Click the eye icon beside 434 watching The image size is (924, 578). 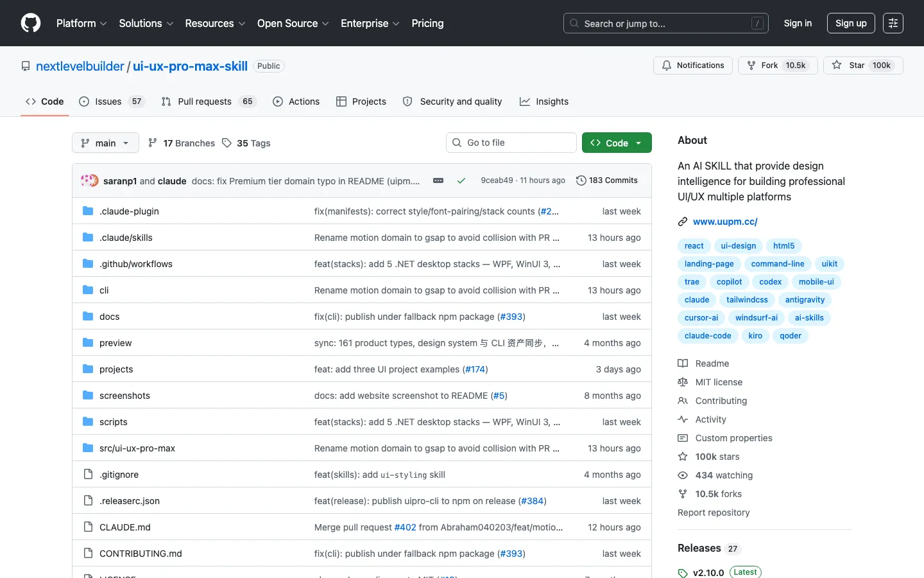(683, 475)
